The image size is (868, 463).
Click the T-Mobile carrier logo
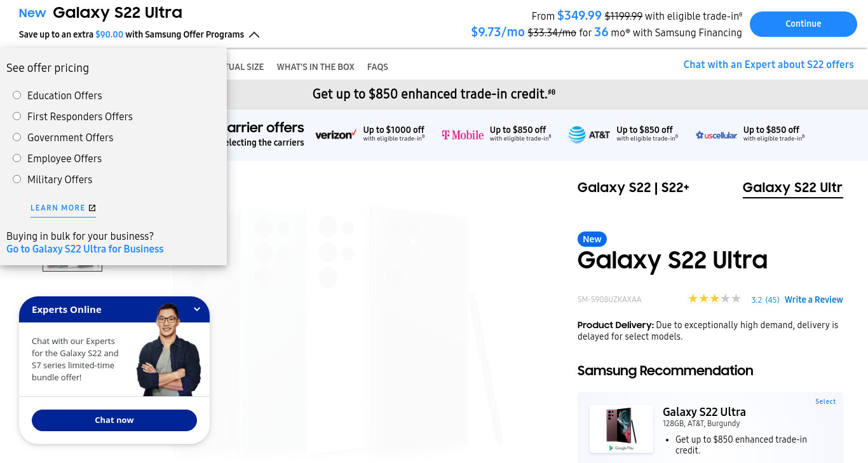tap(463, 135)
